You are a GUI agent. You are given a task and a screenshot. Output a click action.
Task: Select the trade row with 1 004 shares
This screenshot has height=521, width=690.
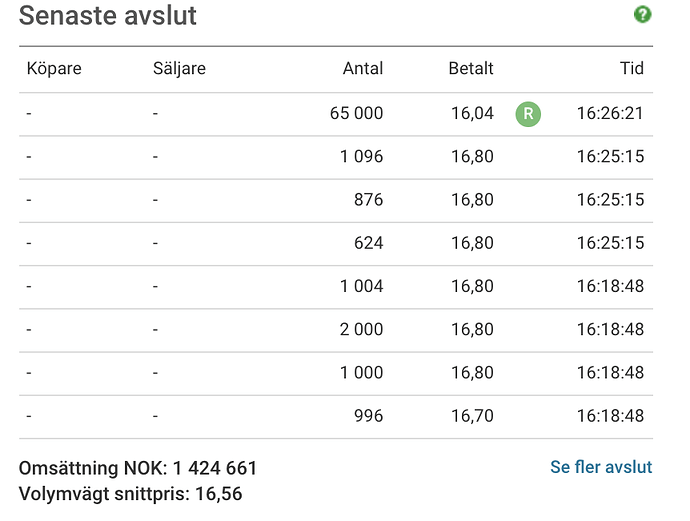pyautogui.click(x=336, y=286)
